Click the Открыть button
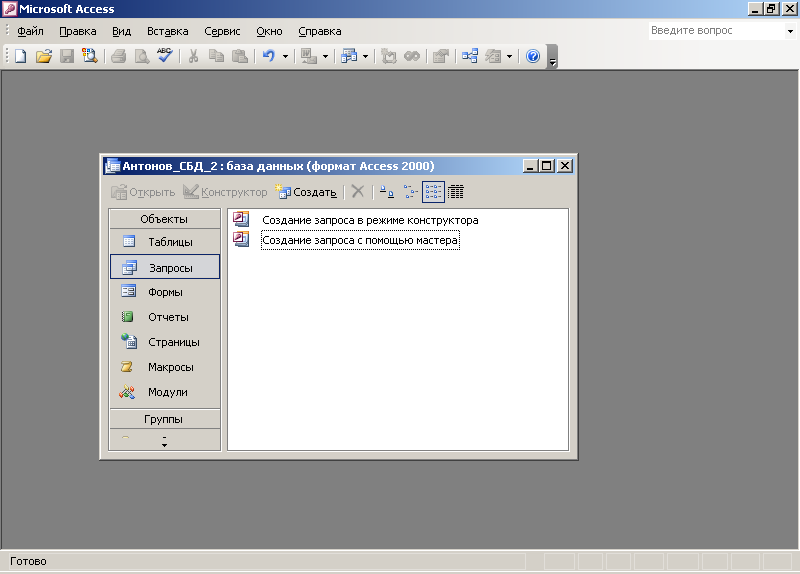Image resolution: width=800 pixels, height=574 pixels. click(x=143, y=192)
